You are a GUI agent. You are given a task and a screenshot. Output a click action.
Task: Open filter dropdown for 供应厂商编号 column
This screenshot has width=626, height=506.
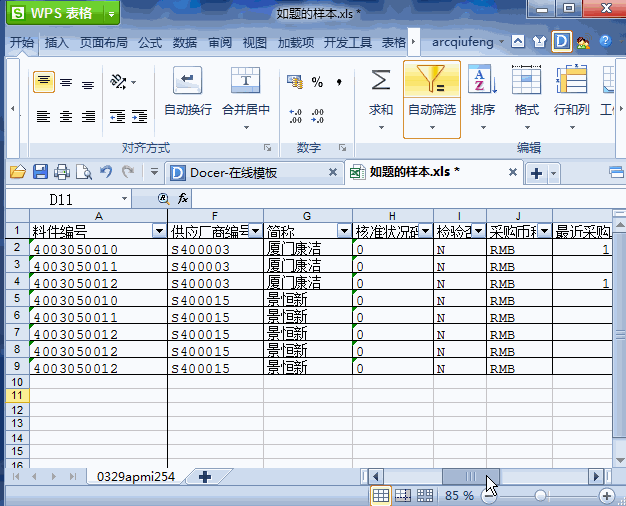point(256,230)
